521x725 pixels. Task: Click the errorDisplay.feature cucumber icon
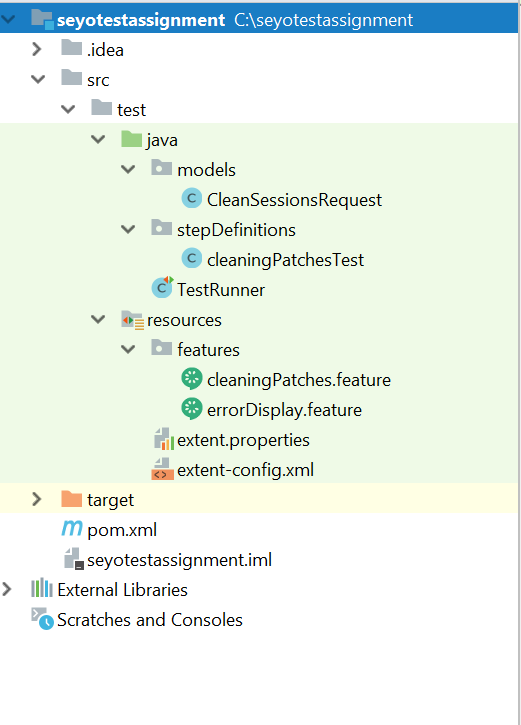pos(191,409)
